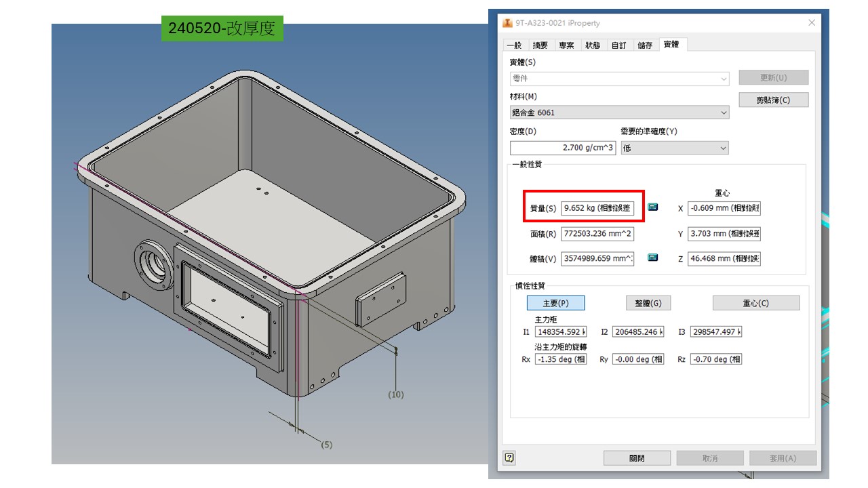The width and height of the screenshot is (868, 488).
Task: Click the 剪貼簿(C) button
Action: (773, 100)
